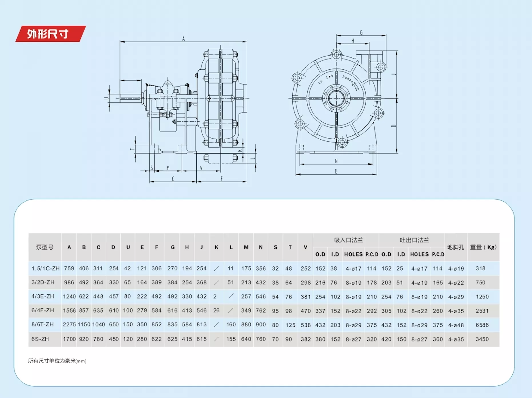Select the 6/4F-ZH model row label
Viewport: 532px width, 398px height.
click(43, 310)
